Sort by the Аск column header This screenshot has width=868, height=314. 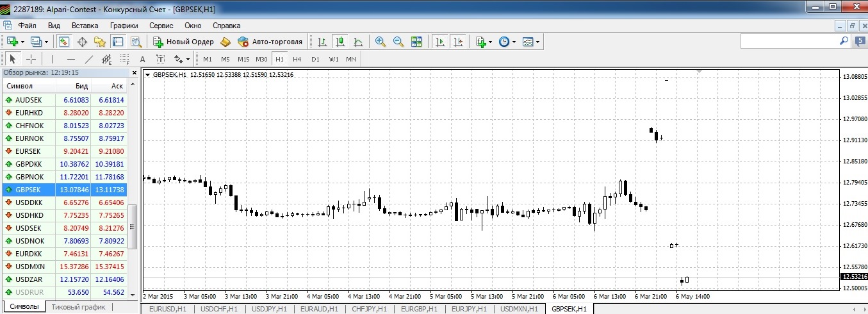point(109,86)
